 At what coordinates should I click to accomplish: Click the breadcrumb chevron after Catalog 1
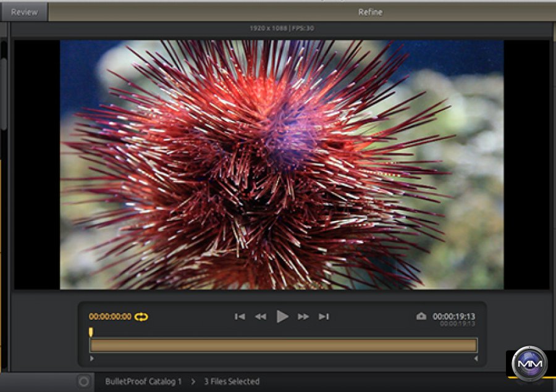coord(193,382)
